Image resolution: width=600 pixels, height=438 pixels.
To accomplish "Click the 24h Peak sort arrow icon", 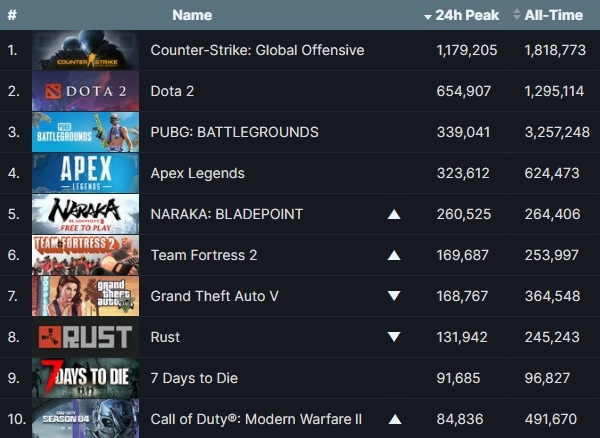I will coord(428,17).
